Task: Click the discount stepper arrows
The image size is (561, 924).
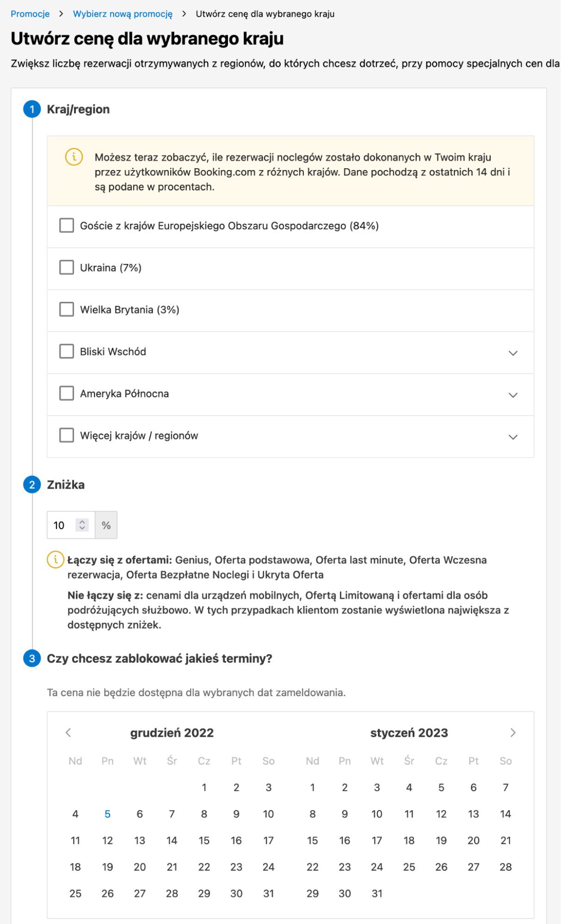Action: coord(82,525)
